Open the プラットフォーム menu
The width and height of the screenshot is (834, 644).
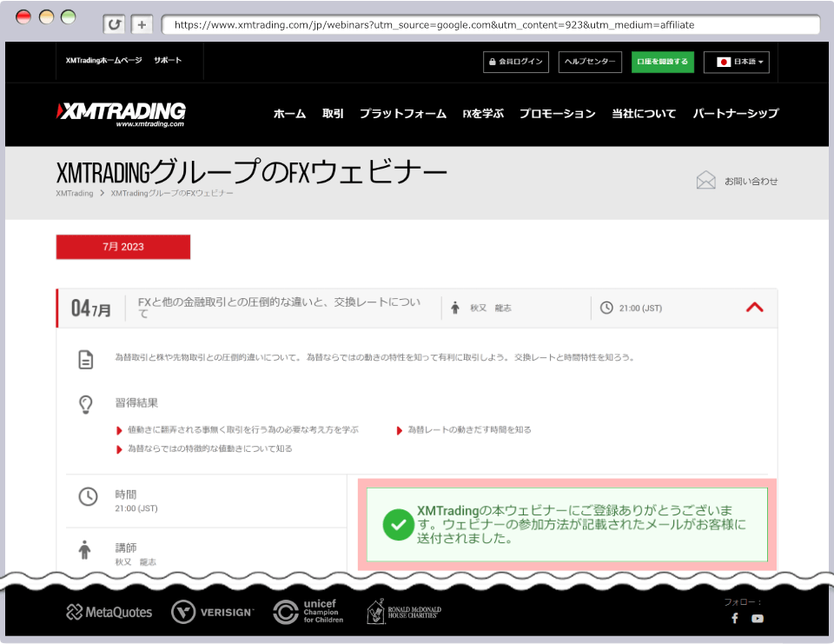tap(403, 114)
